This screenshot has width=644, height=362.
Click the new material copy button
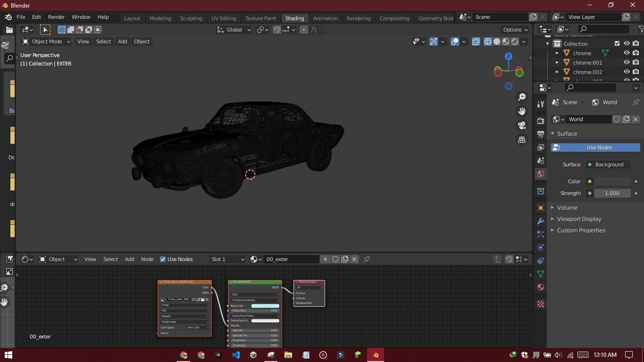(x=345, y=259)
